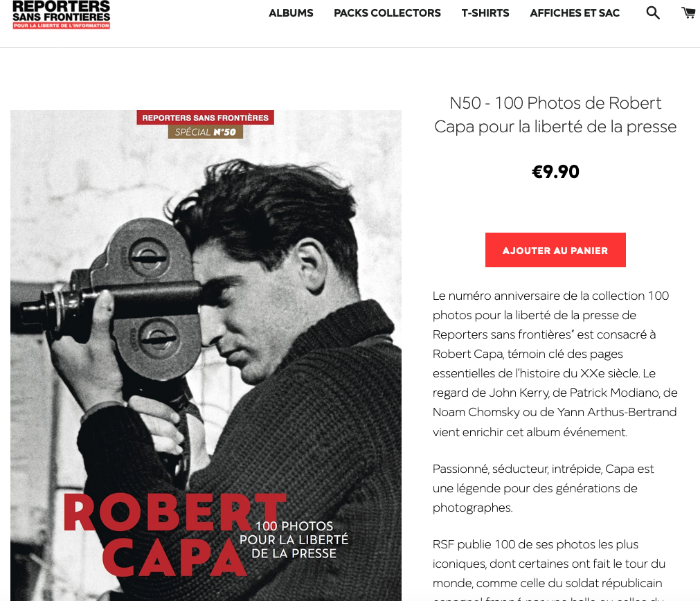
Task: Go to PACKS COLLECTORS section
Action: 387,13
